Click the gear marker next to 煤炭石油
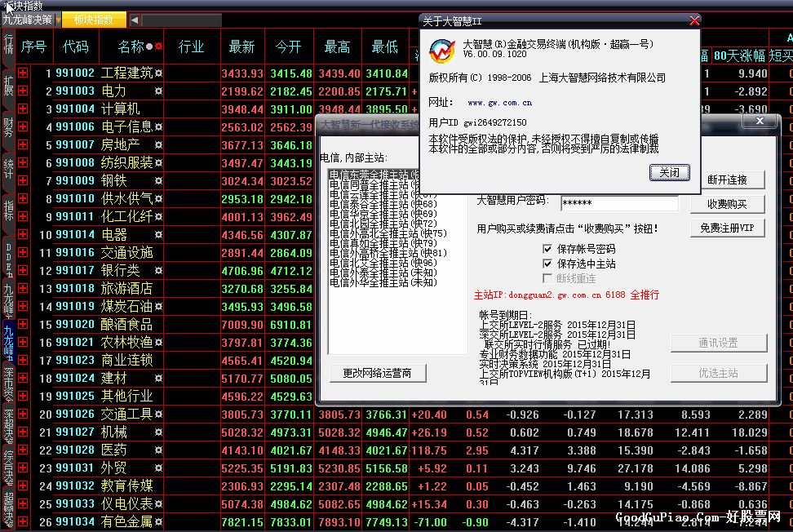 tap(159, 307)
